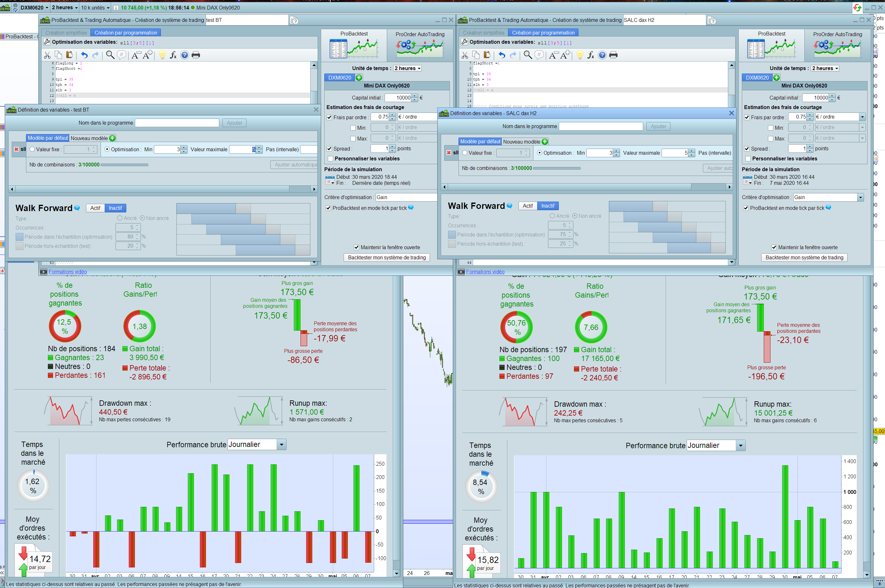Click the combinaisons slider in test BT dialog
Image resolution: width=885 pixels, height=588 pixels.
pyautogui.click(x=124, y=165)
